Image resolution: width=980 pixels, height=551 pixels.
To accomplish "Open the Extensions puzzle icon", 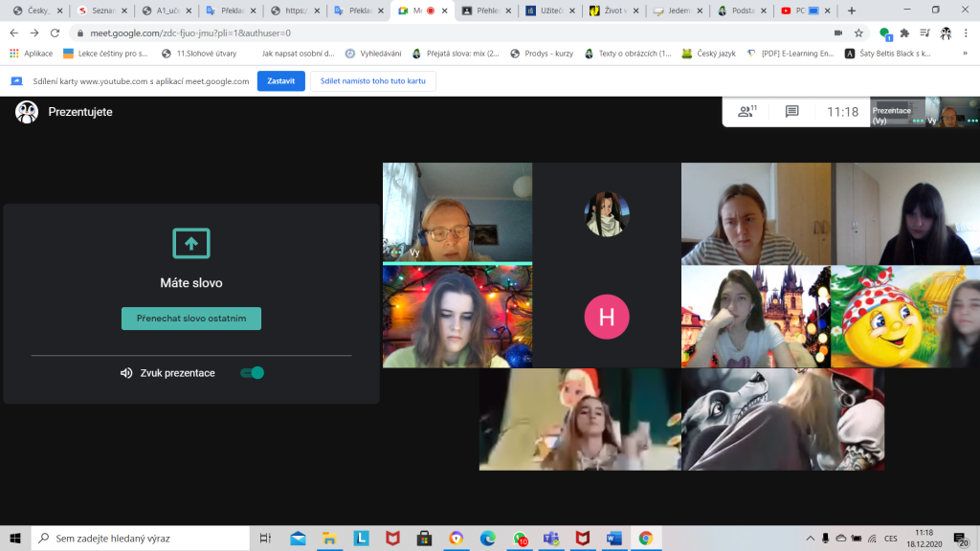I will [904, 33].
